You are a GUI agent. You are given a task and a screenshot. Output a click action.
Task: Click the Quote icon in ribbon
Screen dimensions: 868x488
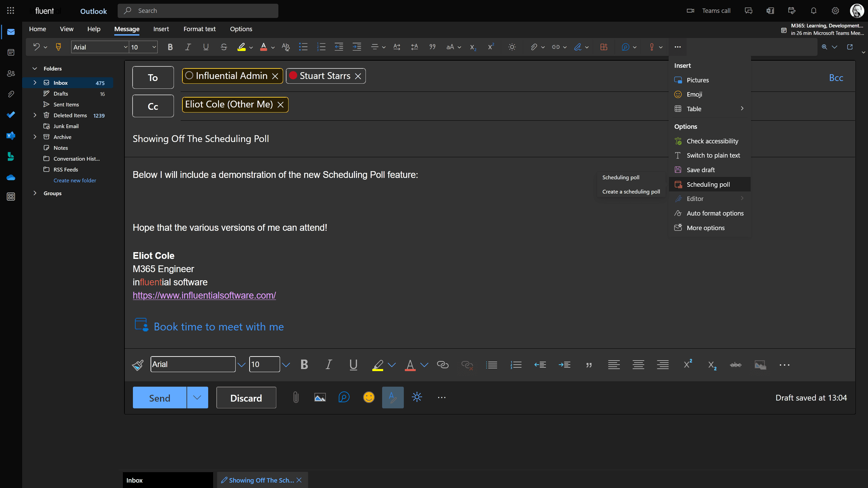pyautogui.click(x=432, y=47)
